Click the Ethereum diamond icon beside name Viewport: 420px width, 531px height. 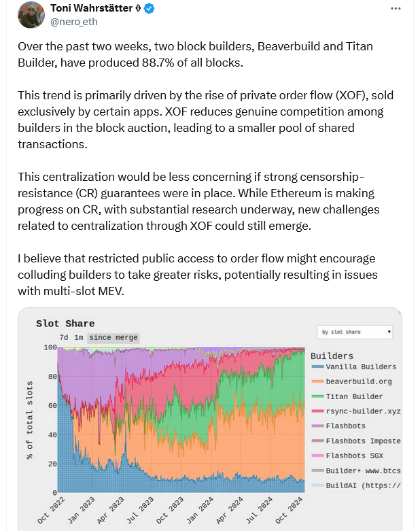(138, 8)
